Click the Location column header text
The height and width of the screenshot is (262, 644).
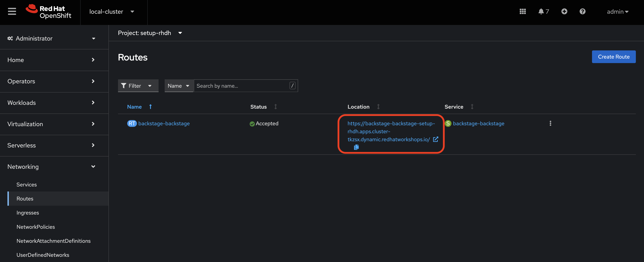click(358, 107)
